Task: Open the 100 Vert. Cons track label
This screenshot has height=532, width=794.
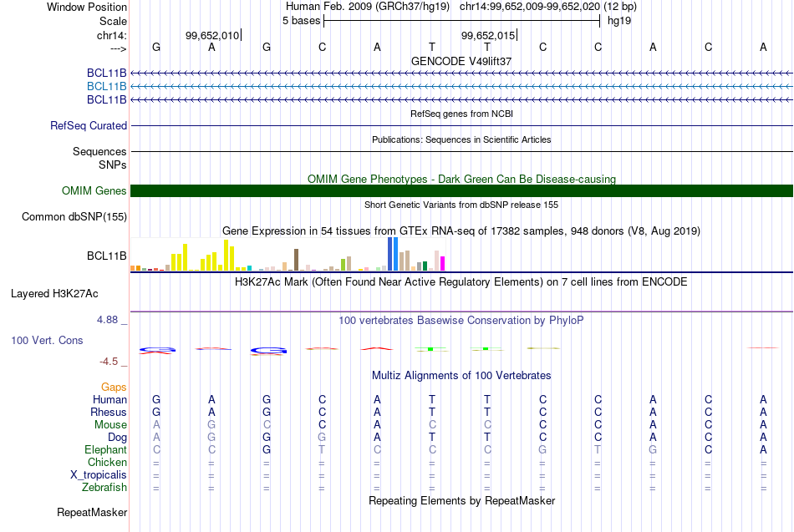Action: tap(47, 340)
